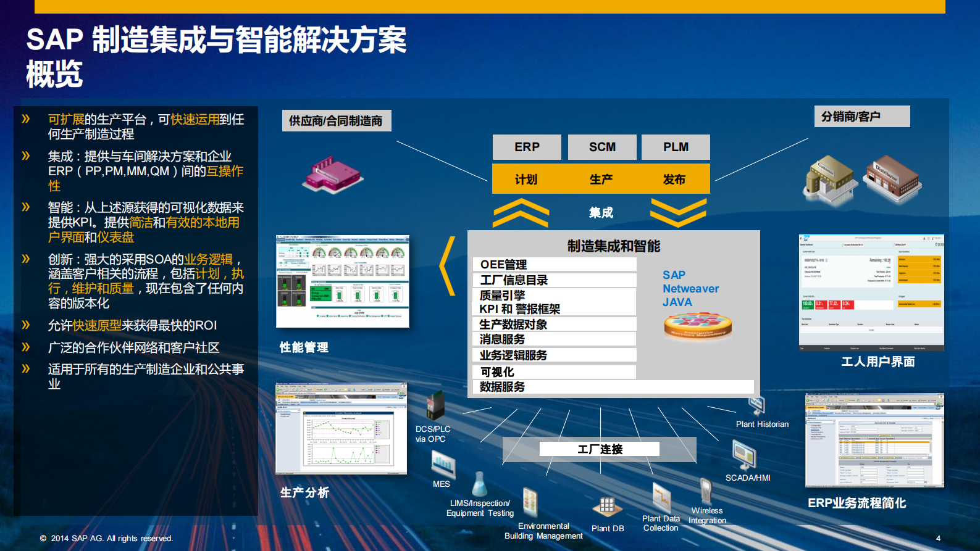The image size is (980, 551).
Task: Click the 工厂连接 box
Action: tap(600, 449)
